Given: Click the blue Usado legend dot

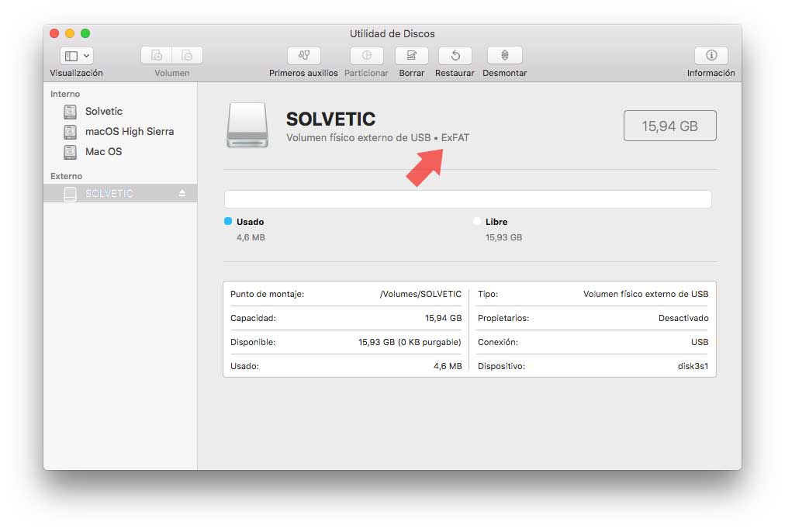Looking at the screenshot, I should click(228, 221).
